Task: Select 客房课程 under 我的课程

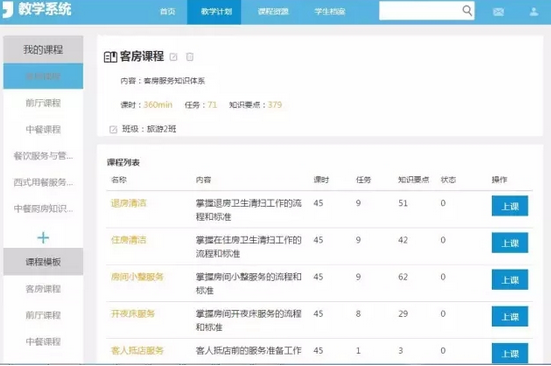Action: [43, 76]
